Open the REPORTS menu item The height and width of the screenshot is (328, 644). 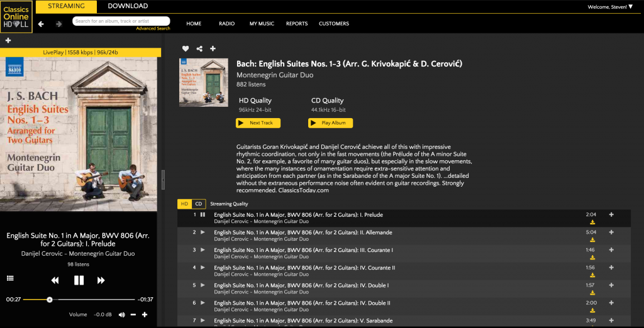(x=297, y=24)
